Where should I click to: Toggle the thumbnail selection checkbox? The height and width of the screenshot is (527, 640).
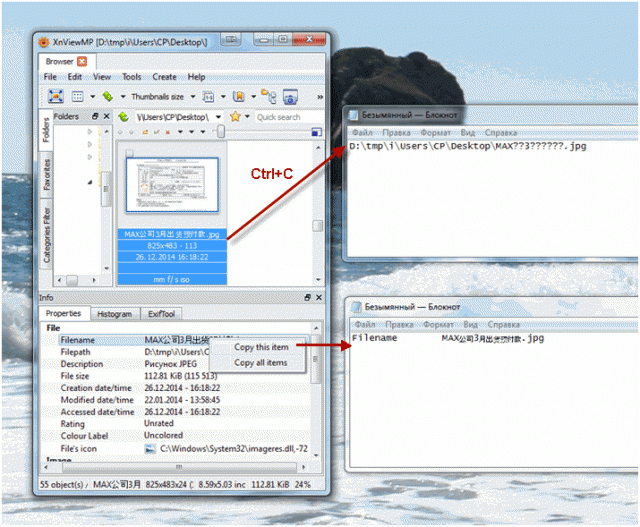[x=129, y=153]
